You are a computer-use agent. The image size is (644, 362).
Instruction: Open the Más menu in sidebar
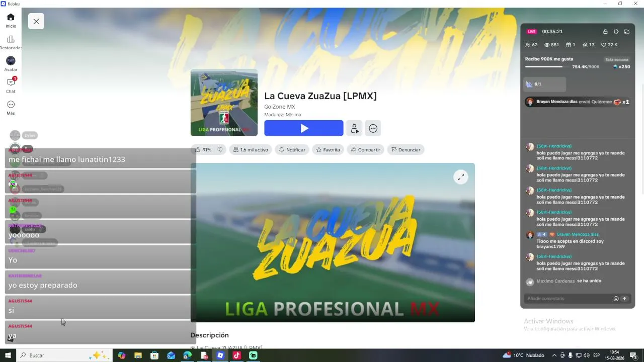tap(11, 107)
